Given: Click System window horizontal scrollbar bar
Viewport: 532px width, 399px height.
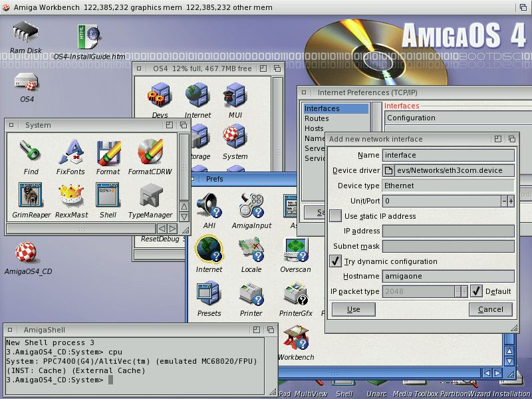Looking at the screenshot, I should click(x=81, y=229).
